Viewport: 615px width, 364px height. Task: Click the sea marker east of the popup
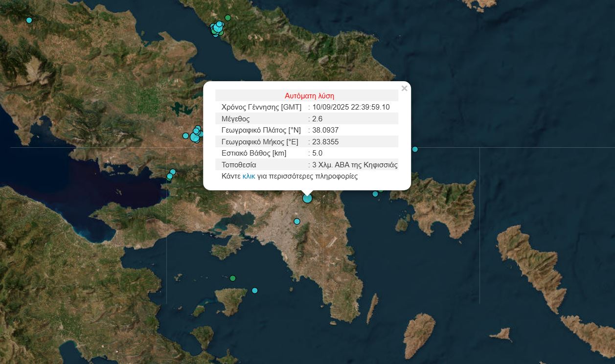click(415, 149)
